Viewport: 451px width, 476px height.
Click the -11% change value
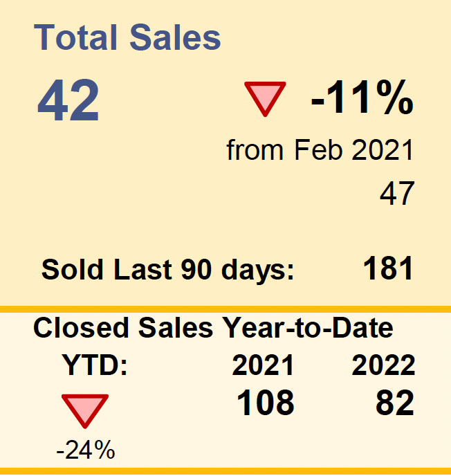click(362, 97)
